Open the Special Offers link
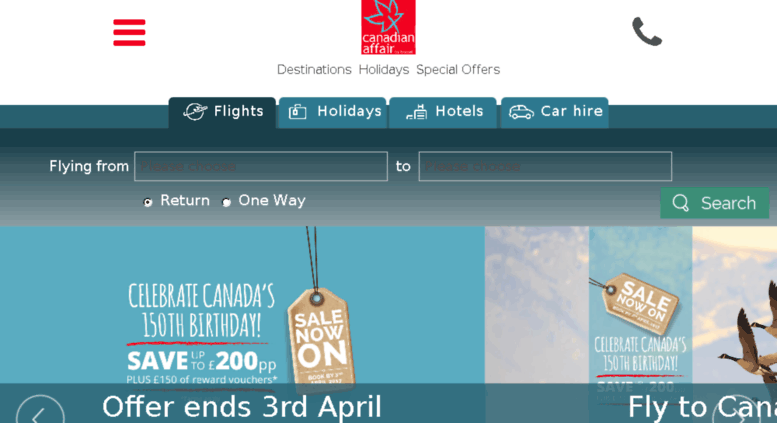Image resolution: width=777 pixels, height=423 pixels. (458, 70)
